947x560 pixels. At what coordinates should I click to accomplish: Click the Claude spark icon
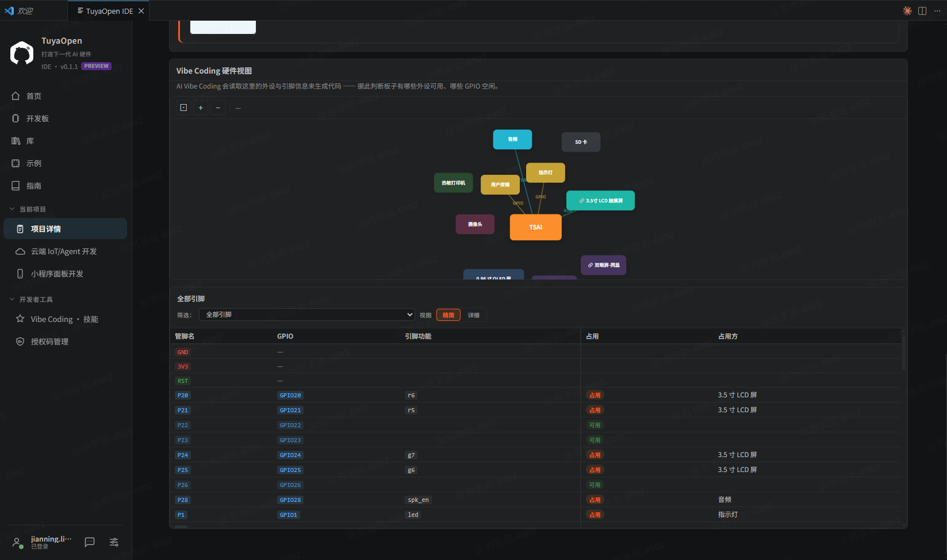tap(907, 11)
